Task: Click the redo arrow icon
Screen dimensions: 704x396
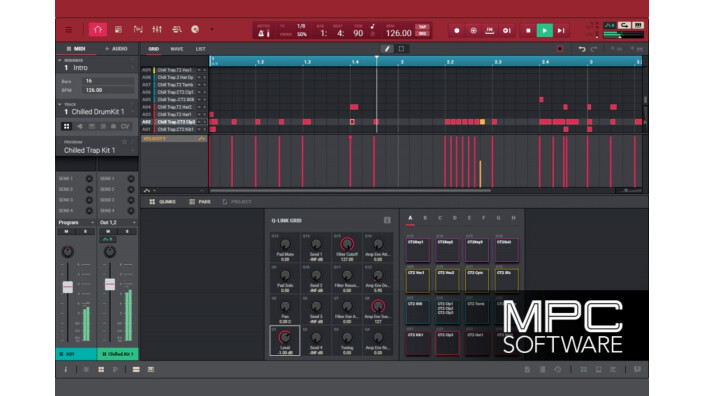Action: (x=594, y=49)
